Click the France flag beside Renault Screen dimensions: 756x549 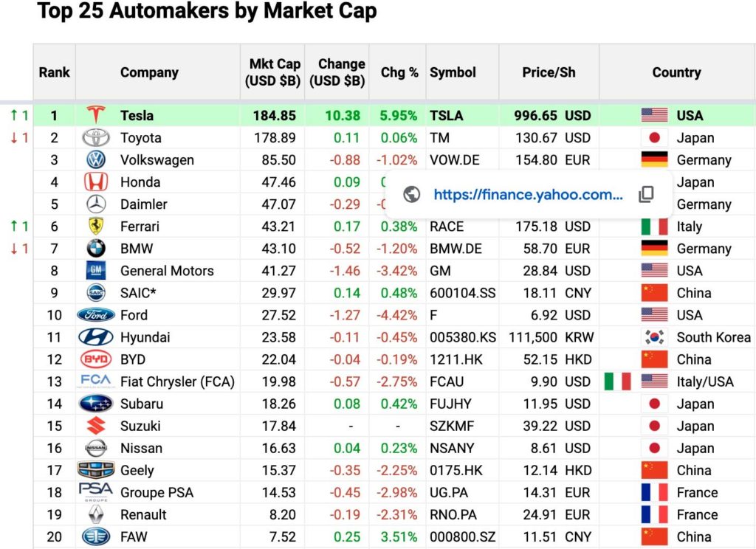pos(654,514)
